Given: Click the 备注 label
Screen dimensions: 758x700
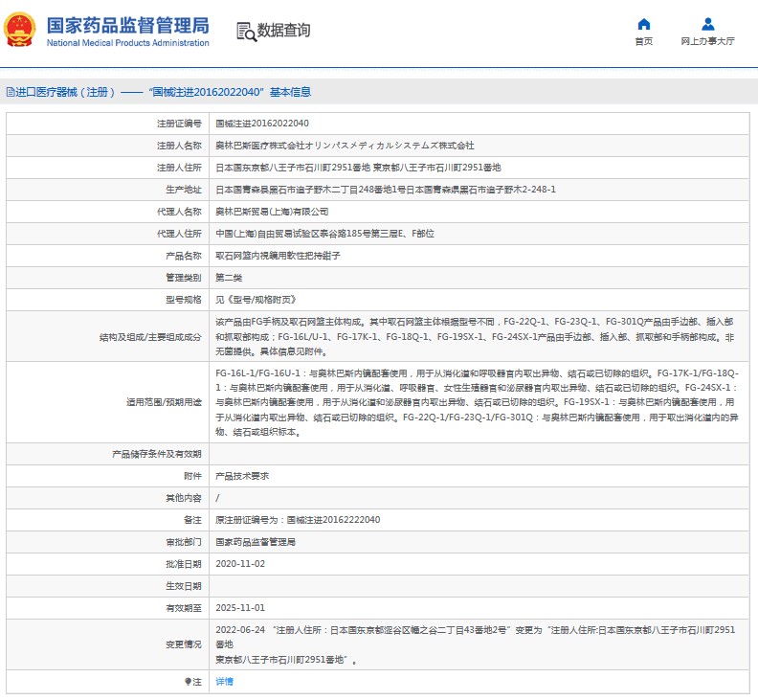Looking at the screenshot, I should [x=192, y=520].
